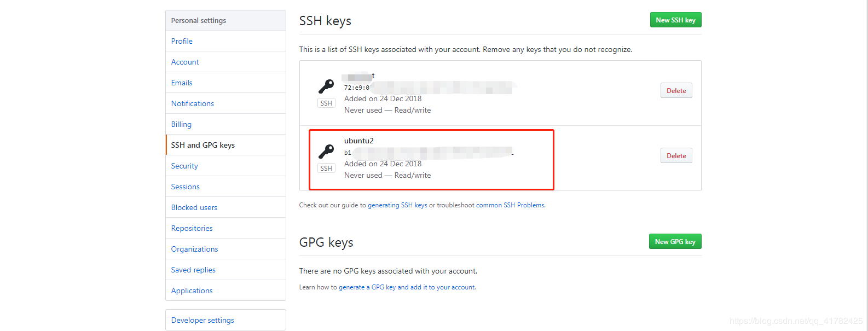Delete the first SSH key
Viewport: 868px width, 331px height.
676,91
